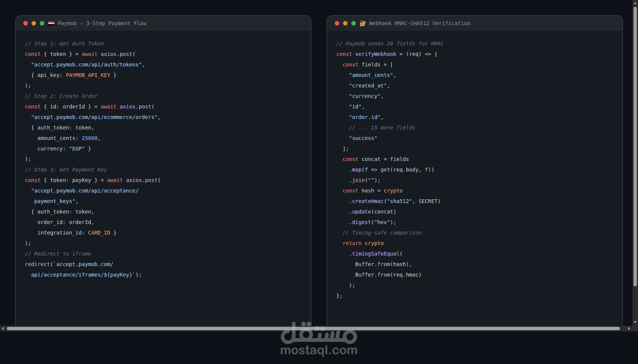The image size is (638, 364).
Task: Click the field string "order.id"
Action: point(365,117)
